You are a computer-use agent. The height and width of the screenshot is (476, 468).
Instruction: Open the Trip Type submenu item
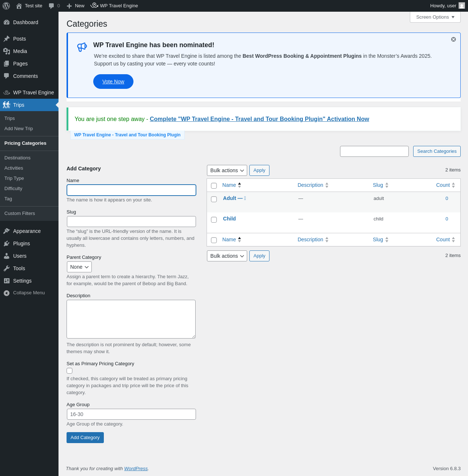point(29,178)
